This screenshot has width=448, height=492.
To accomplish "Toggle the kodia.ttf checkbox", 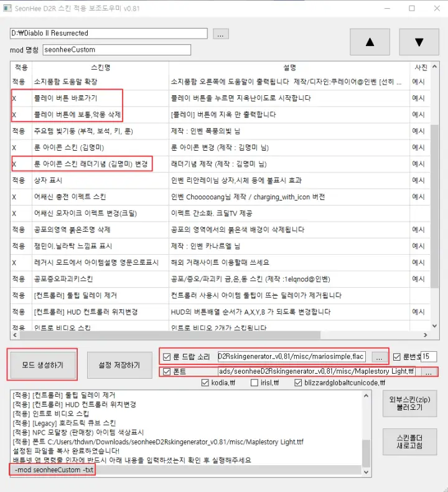I will coord(205,383).
